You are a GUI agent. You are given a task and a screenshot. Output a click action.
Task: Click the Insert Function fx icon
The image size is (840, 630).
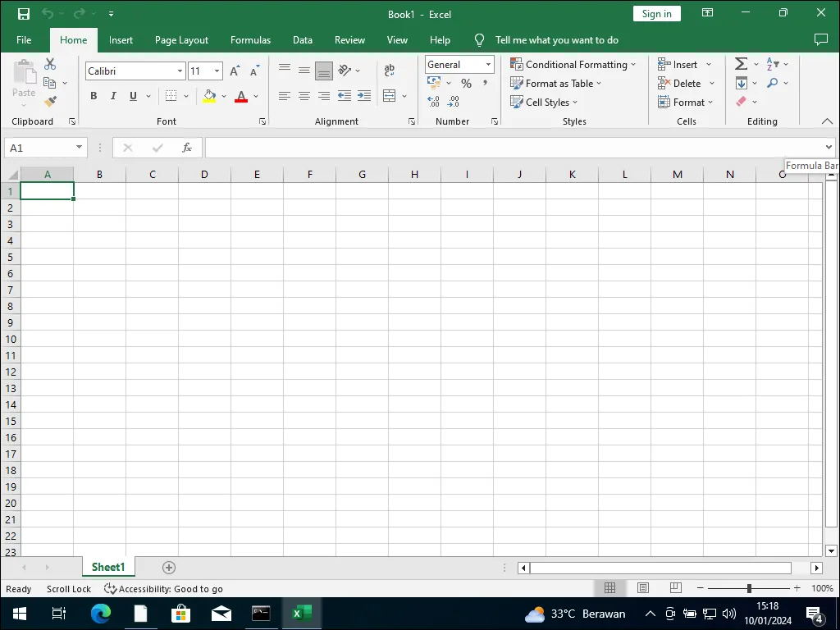187,148
